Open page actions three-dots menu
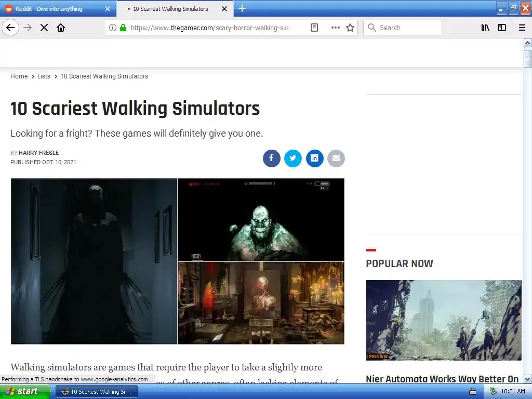 (x=335, y=28)
